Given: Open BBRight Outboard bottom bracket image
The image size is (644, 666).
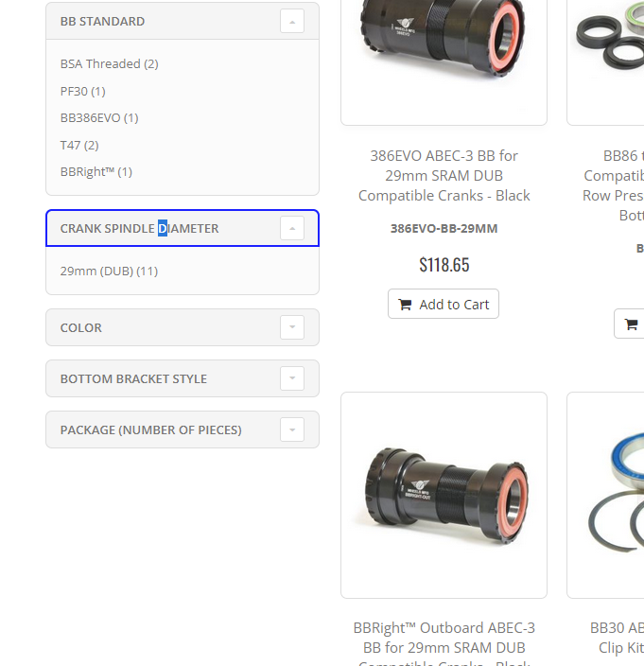Looking at the screenshot, I should [444, 496].
